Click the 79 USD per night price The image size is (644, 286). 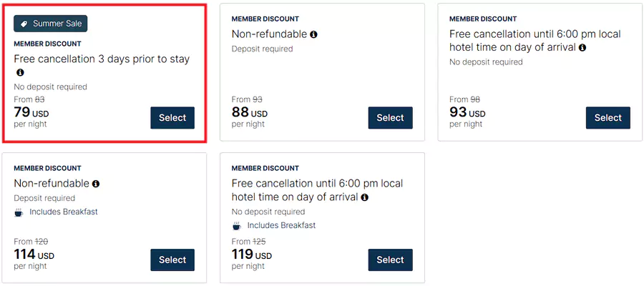[x=31, y=113]
